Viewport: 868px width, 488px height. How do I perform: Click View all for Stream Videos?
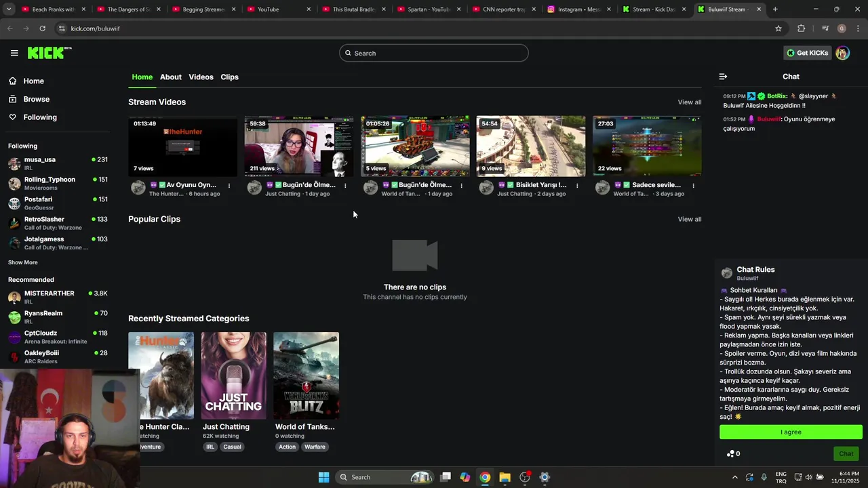point(690,102)
